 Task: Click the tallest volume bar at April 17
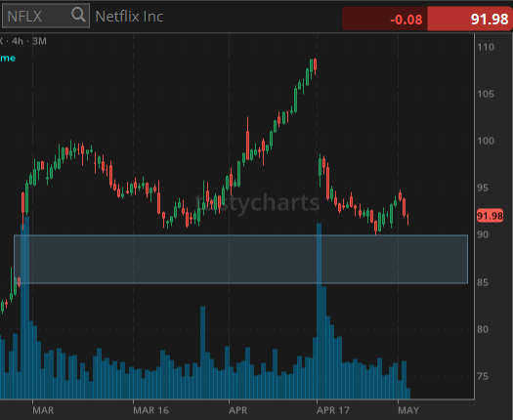(x=319, y=311)
